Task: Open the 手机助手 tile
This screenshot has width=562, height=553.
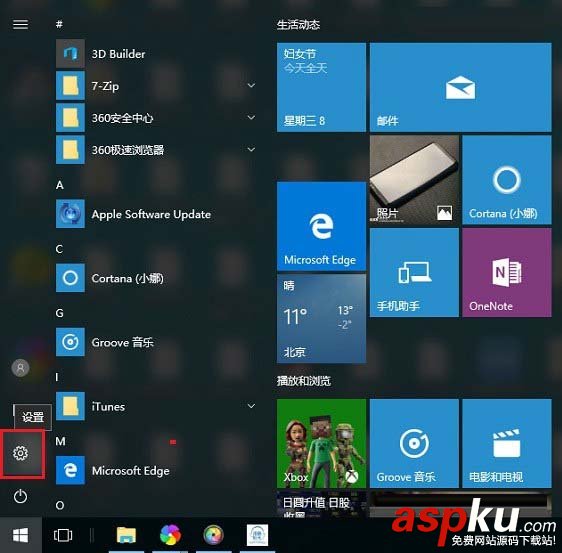Action: point(414,272)
